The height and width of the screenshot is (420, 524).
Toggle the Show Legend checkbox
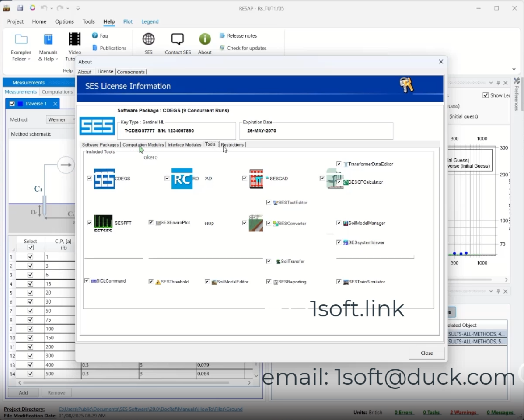486,95
